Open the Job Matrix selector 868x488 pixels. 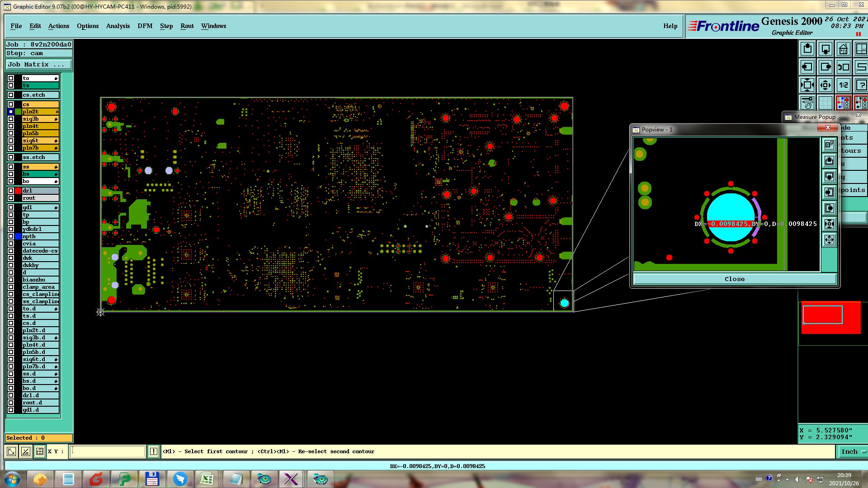coord(38,65)
